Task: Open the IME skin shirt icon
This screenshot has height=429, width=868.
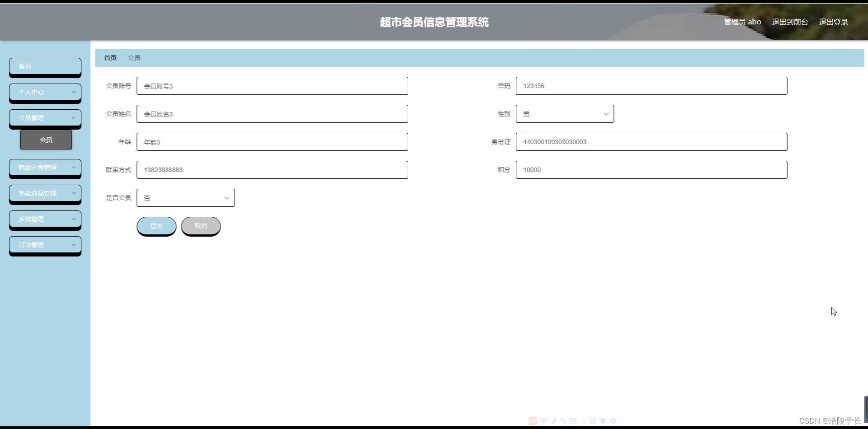Action: coord(603,421)
